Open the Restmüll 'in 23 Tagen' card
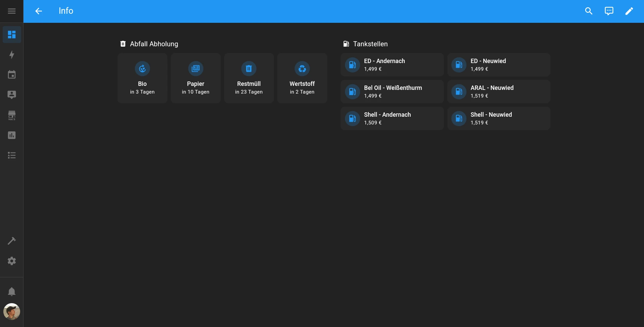This screenshot has height=327, width=644. pyautogui.click(x=249, y=78)
